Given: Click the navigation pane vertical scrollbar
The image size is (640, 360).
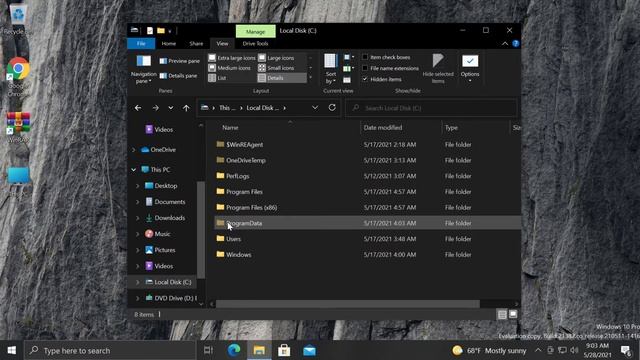Looking at the screenshot, I should [200, 229].
